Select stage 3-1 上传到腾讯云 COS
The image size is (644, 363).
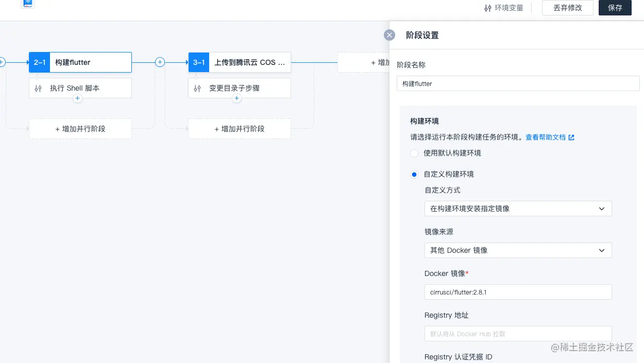click(x=240, y=62)
